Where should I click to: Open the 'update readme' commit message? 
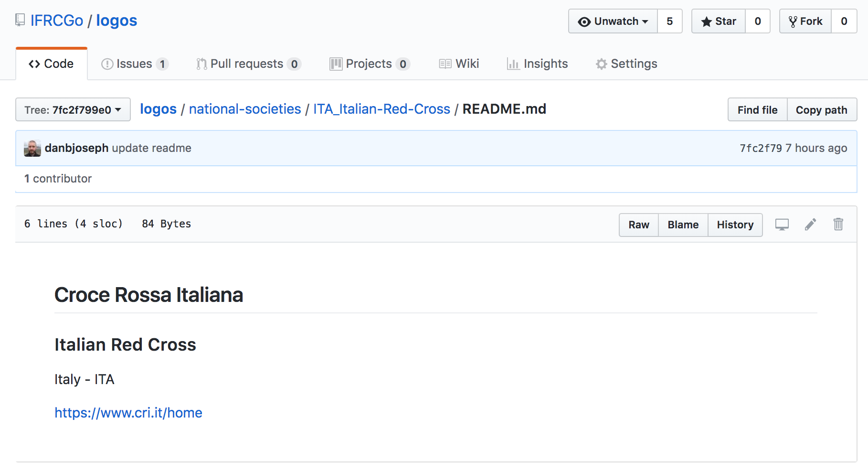point(151,148)
